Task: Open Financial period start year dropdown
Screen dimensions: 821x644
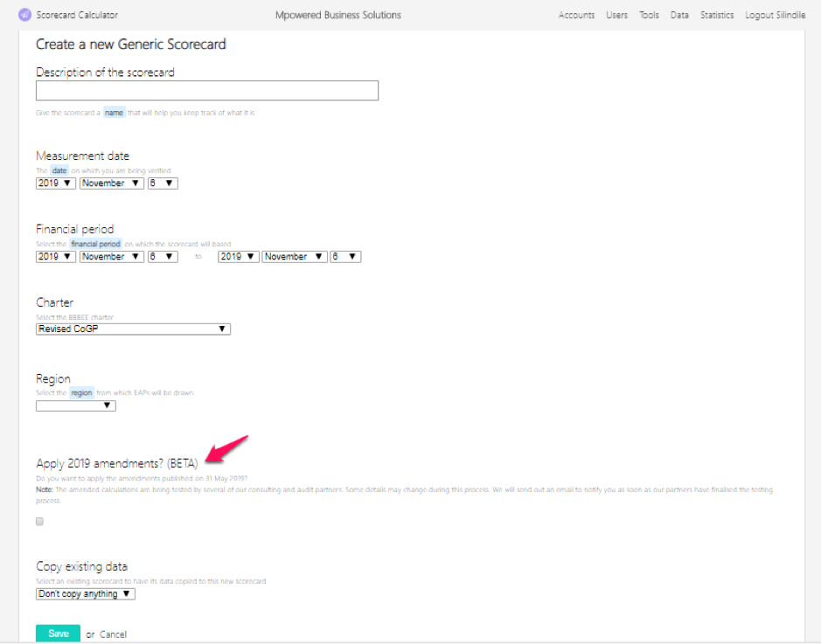Action: (x=55, y=256)
